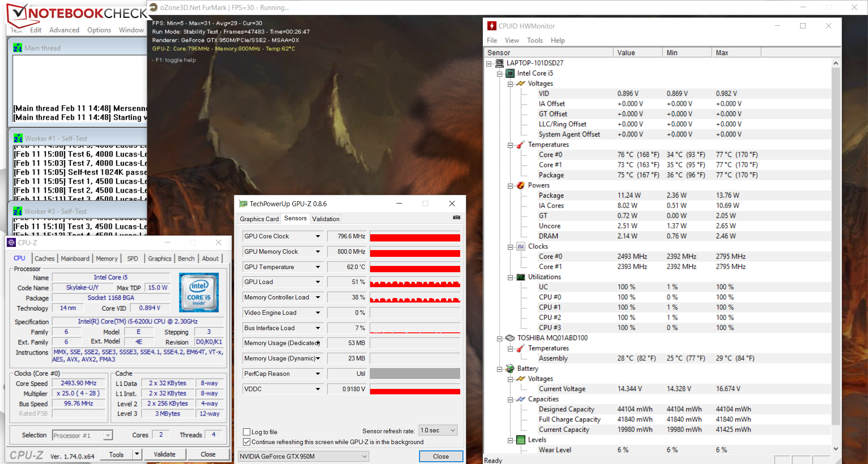The image size is (868, 464).
Task: Collapse the TOSHIBA MQ01ABD100 tree node
Action: click(500, 338)
